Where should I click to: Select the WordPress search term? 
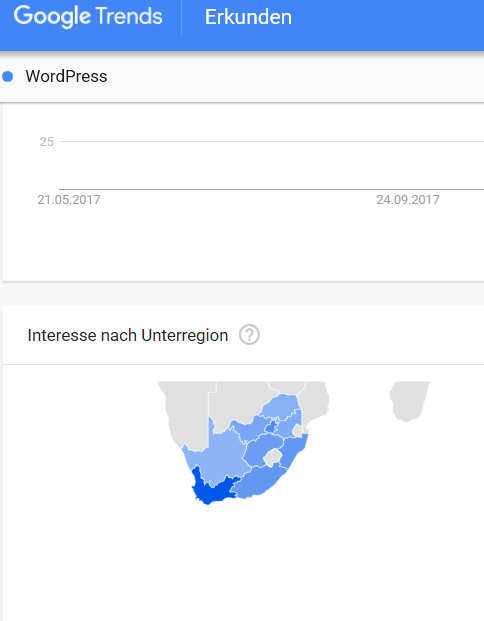[x=66, y=76]
